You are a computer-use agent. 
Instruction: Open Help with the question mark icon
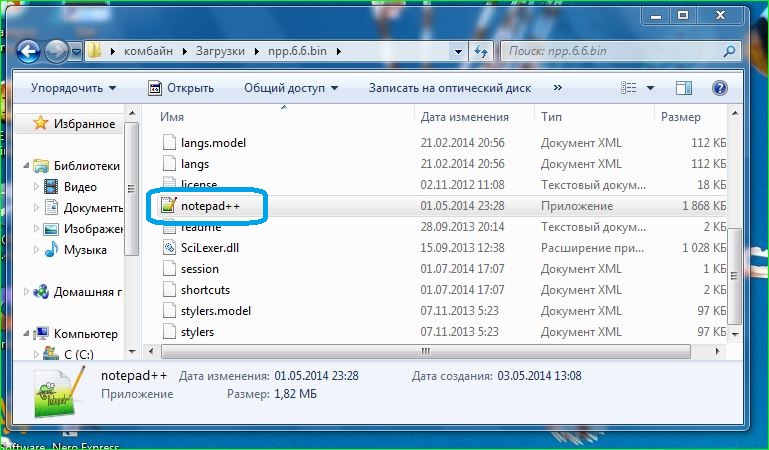719,88
